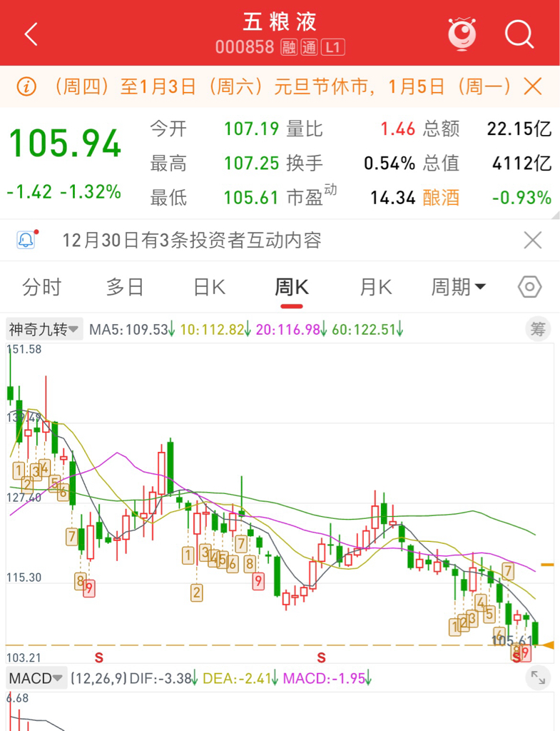Tap the orange info icon in the notice bar
The height and width of the screenshot is (731, 560).
click(26, 86)
